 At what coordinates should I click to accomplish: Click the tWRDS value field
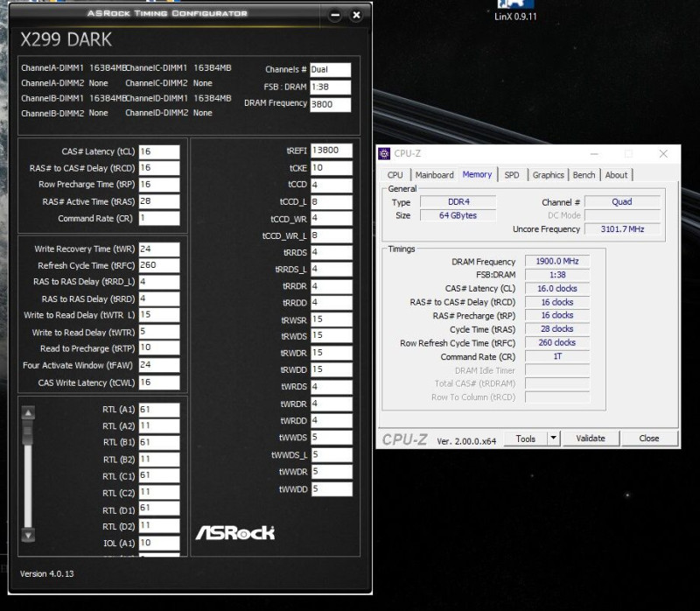(x=332, y=387)
